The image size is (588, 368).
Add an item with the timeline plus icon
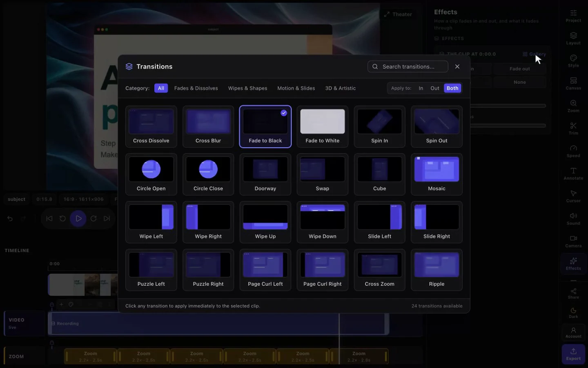click(61, 304)
